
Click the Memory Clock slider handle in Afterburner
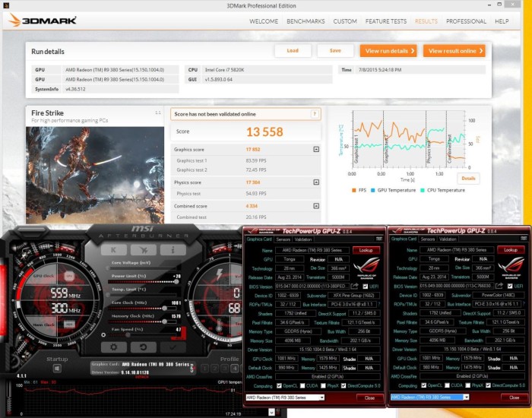click(x=165, y=321)
